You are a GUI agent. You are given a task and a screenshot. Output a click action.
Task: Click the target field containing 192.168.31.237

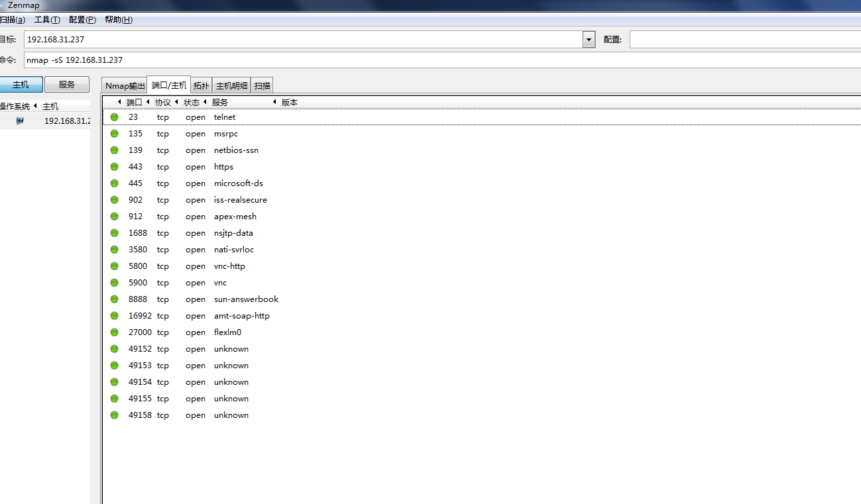coord(304,40)
